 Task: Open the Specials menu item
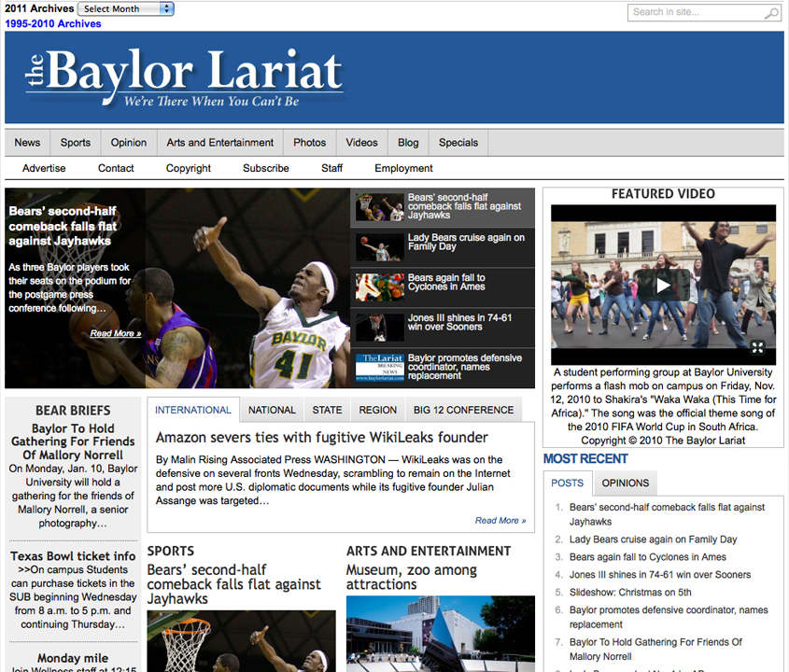[x=458, y=143]
